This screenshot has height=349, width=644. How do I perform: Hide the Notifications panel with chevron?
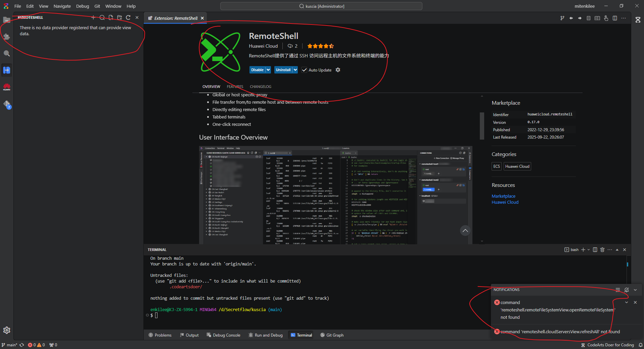click(x=635, y=290)
